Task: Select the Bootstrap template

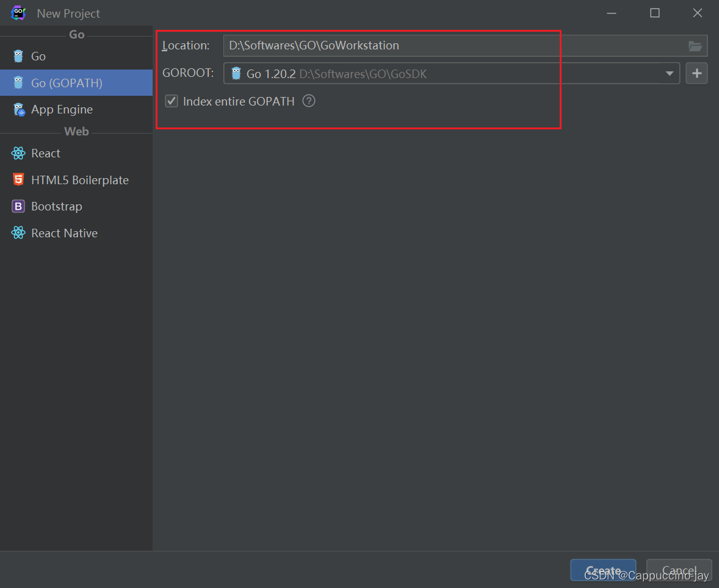Action: click(x=76, y=206)
